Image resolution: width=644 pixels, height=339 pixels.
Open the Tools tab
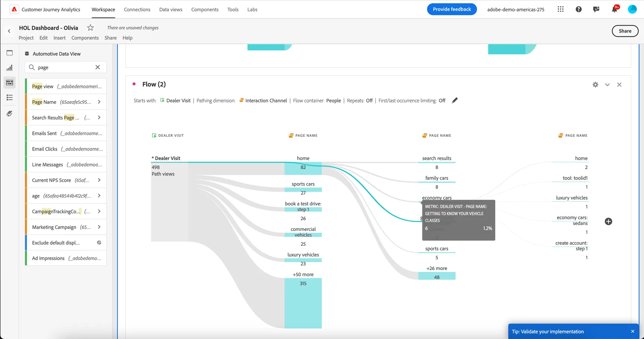click(233, 9)
